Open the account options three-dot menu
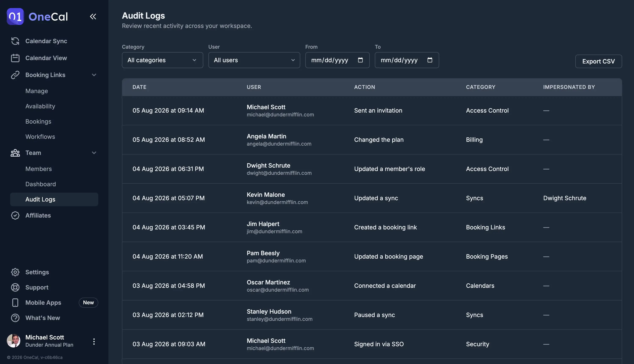 click(x=94, y=342)
